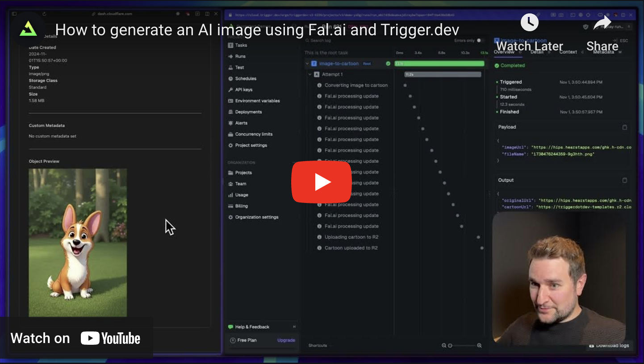Select the image-to-cartoon task name in log
This screenshot has width=644, height=364.
[x=339, y=64]
